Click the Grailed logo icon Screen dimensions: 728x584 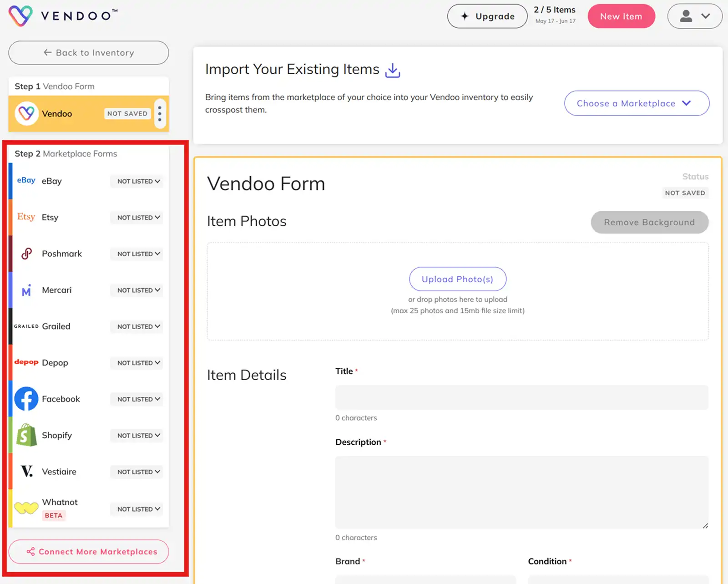(26, 326)
